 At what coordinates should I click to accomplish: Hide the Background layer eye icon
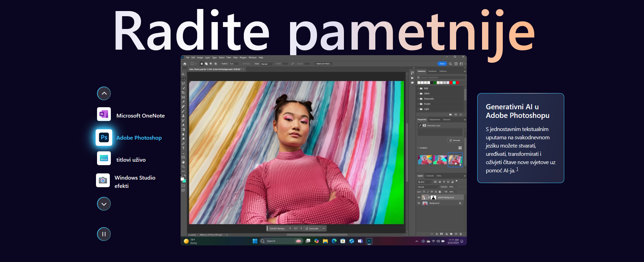(x=419, y=203)
